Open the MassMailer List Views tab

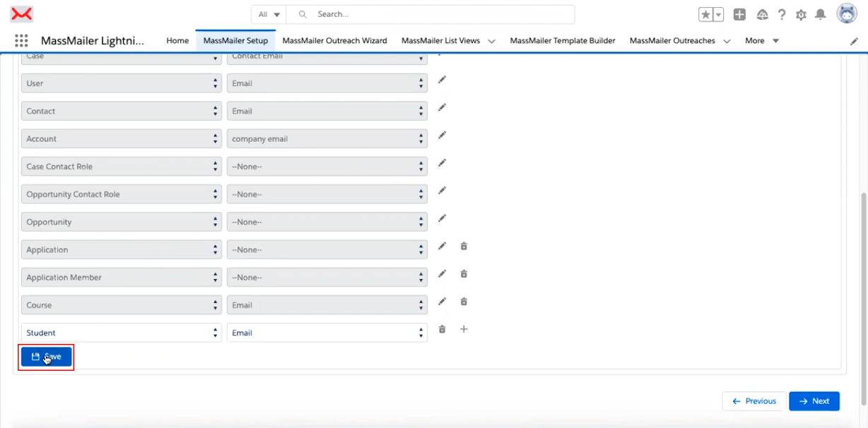click(x=440, y=41)
